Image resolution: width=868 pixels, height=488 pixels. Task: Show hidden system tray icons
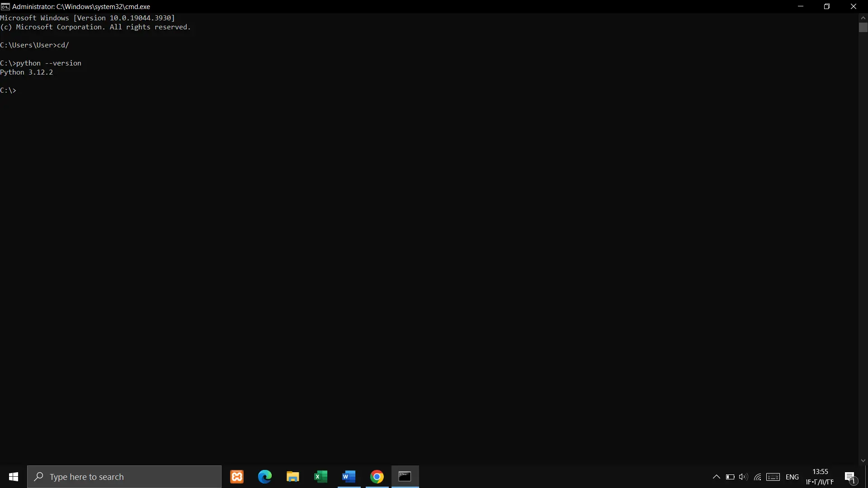click(717, 477)
